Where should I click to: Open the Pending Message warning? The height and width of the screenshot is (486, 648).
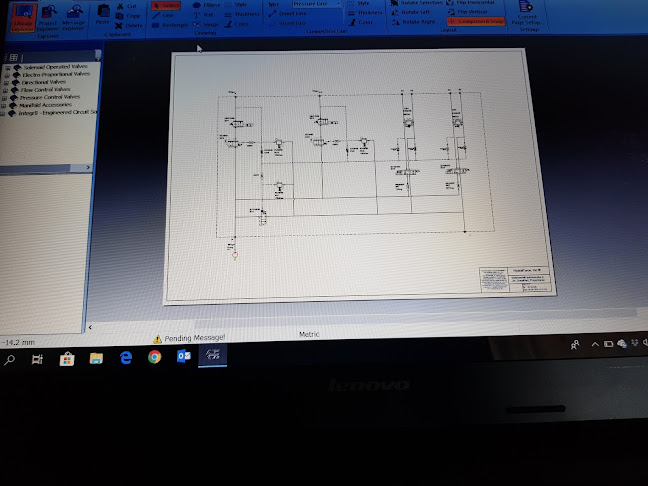189,338
